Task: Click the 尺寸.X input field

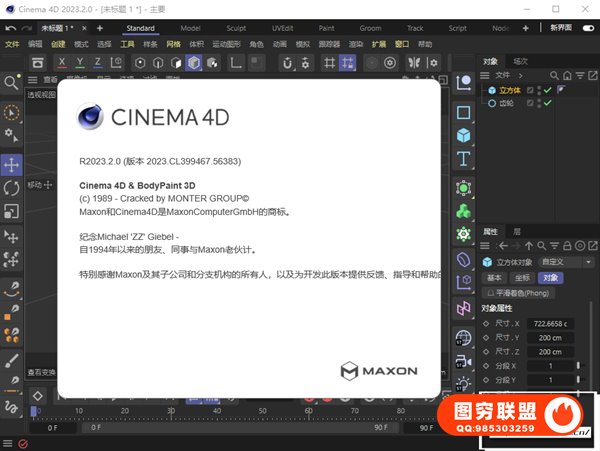Action: 551,323
